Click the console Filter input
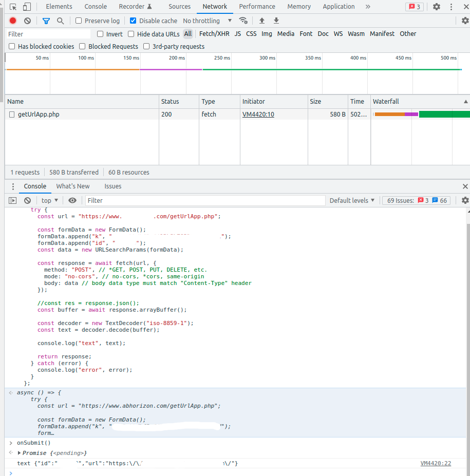 click(205, 200)
